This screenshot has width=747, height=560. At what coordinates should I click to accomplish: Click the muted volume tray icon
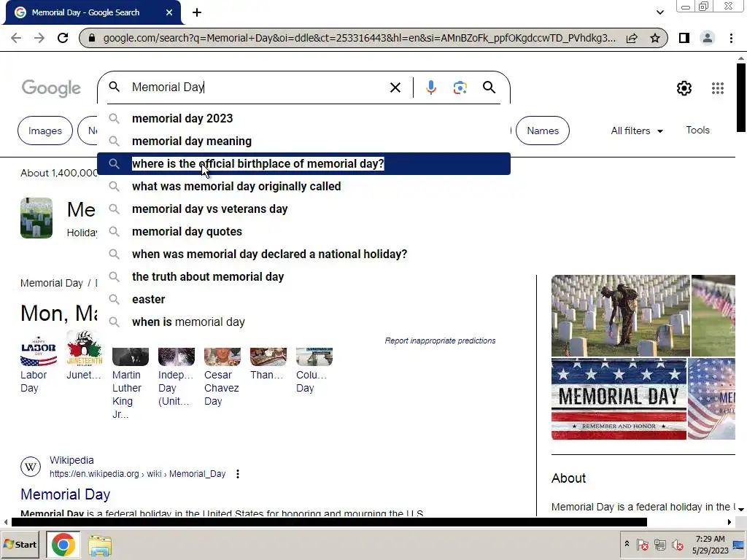click(x=677, y=545)
